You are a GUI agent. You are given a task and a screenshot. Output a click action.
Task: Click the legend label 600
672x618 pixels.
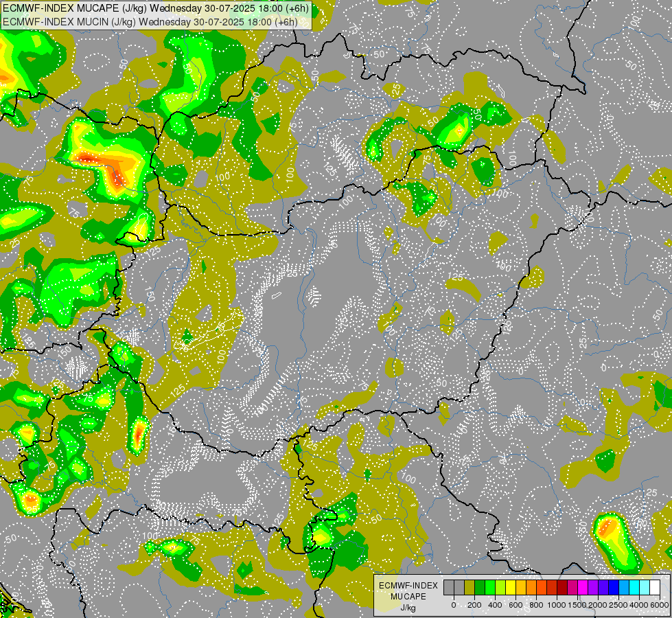click(x=515, y=605)
